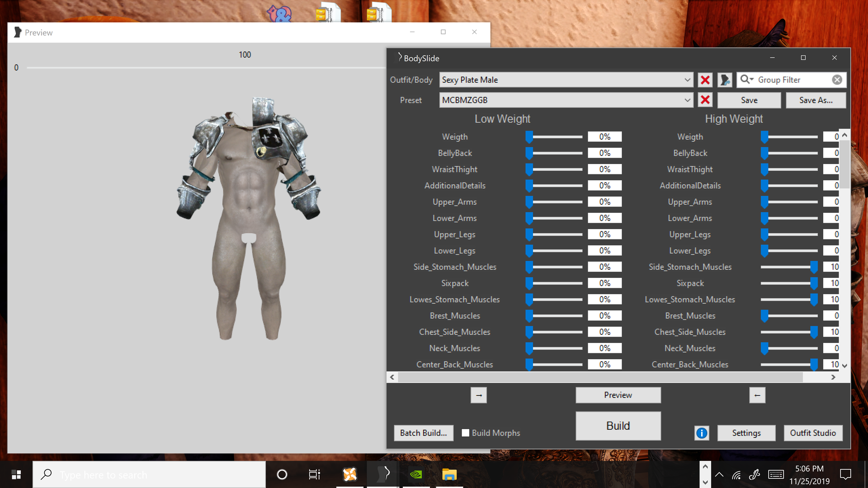868x488 pixels.
Task: Show hidden system tray icons
Action: pos(719,474)
